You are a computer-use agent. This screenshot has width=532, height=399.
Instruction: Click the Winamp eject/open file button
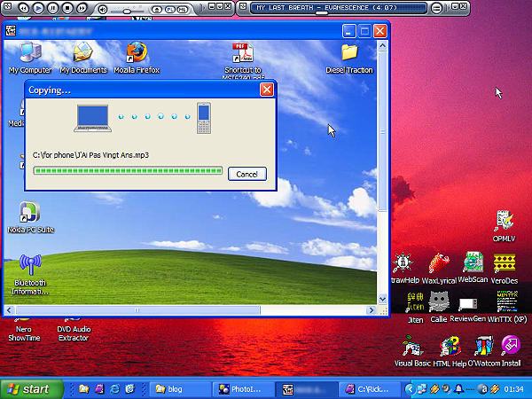click(156, 10)
